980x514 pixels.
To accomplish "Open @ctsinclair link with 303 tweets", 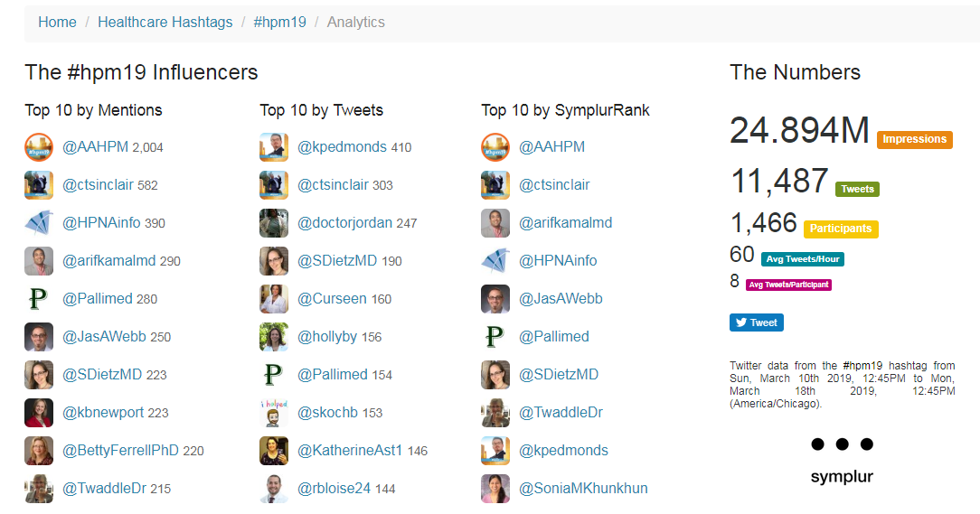I will click(x=333, y=185).
